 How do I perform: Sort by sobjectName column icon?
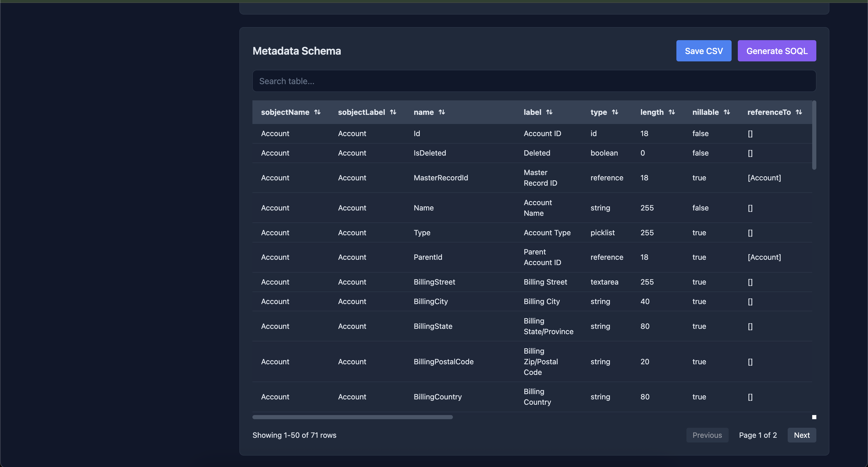317,112
